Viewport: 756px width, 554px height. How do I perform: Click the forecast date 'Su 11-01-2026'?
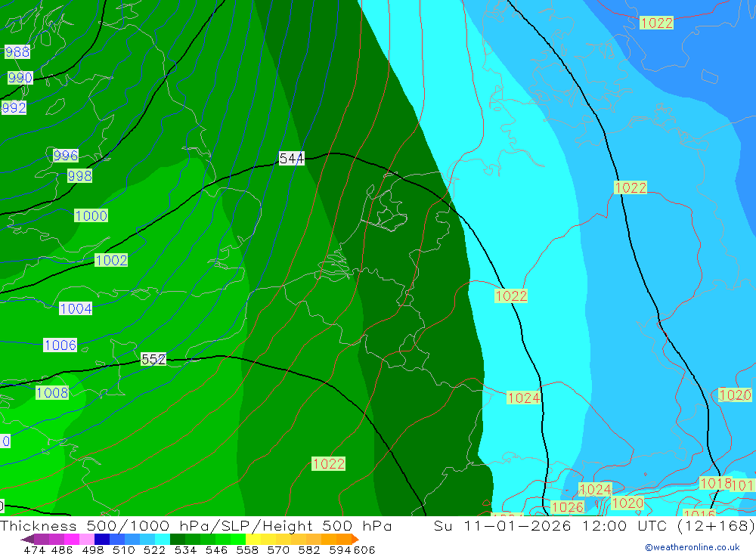pyautogui.click(x=503, y=525)
